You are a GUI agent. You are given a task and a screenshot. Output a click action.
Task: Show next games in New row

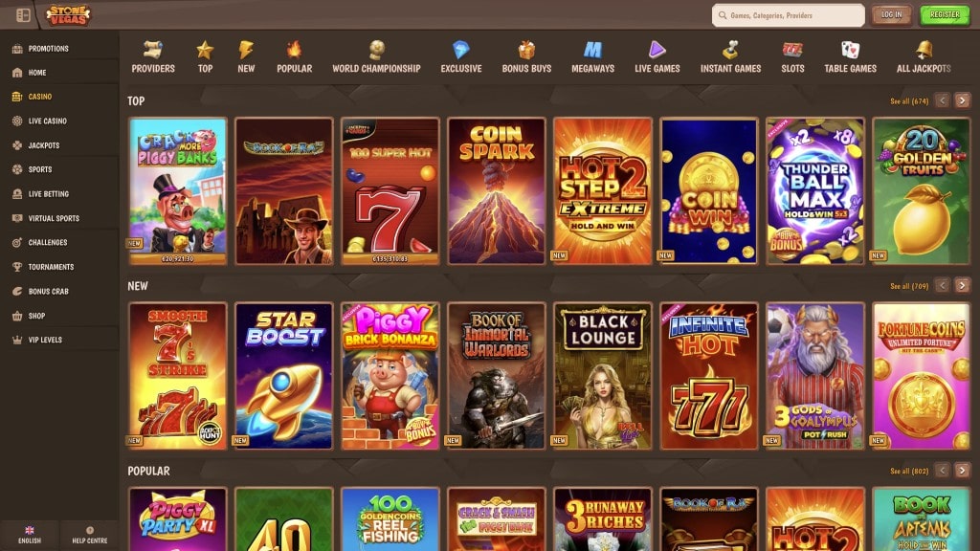click(x=963, y=285)
